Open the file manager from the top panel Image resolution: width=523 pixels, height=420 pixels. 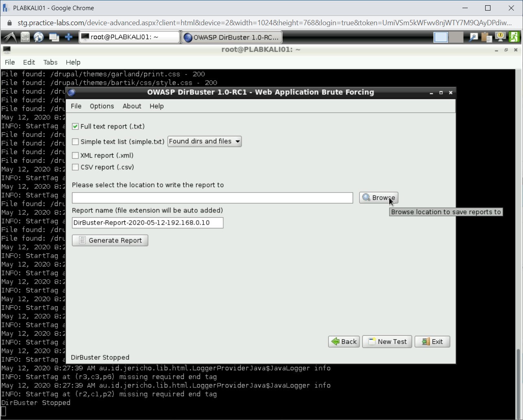(x=25, y=37)
